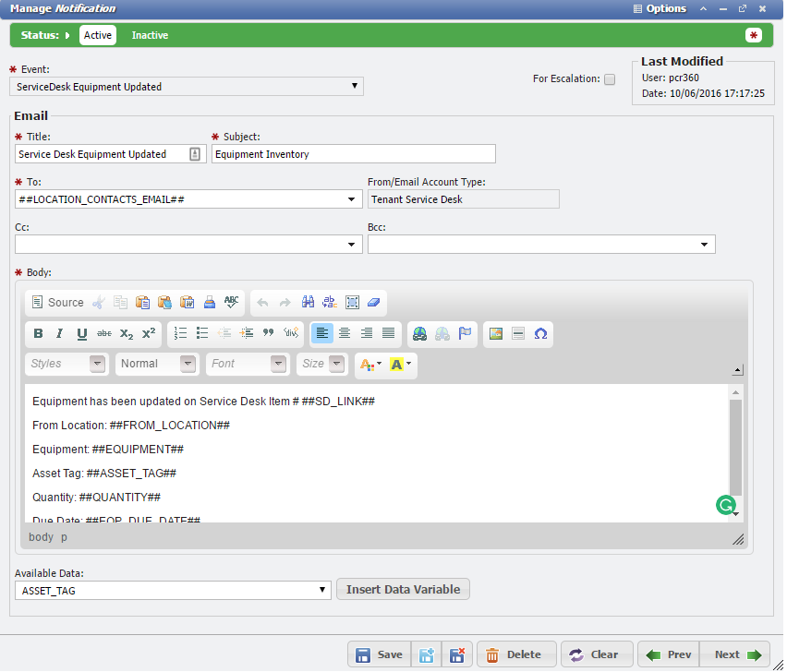Enable the For Escalation checkbox
Screen dimensions: 787x672
610,79
